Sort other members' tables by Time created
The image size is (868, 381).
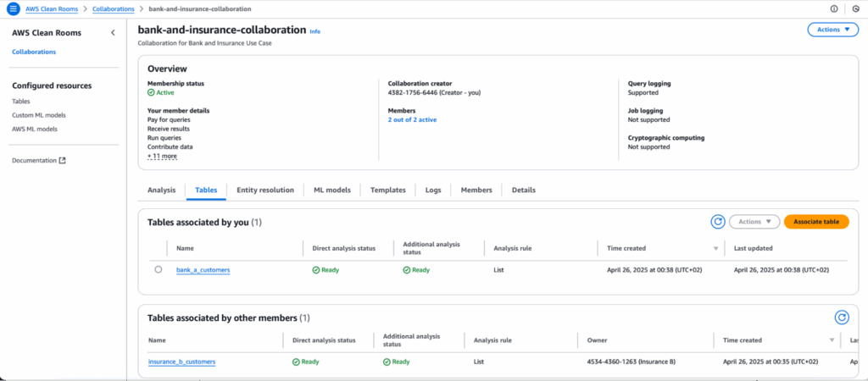point(832,340)
